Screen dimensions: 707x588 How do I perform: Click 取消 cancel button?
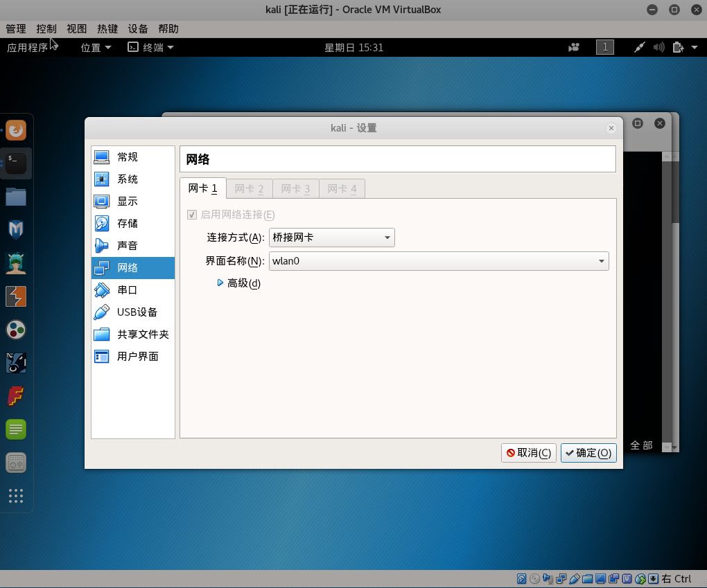(528, 453)
